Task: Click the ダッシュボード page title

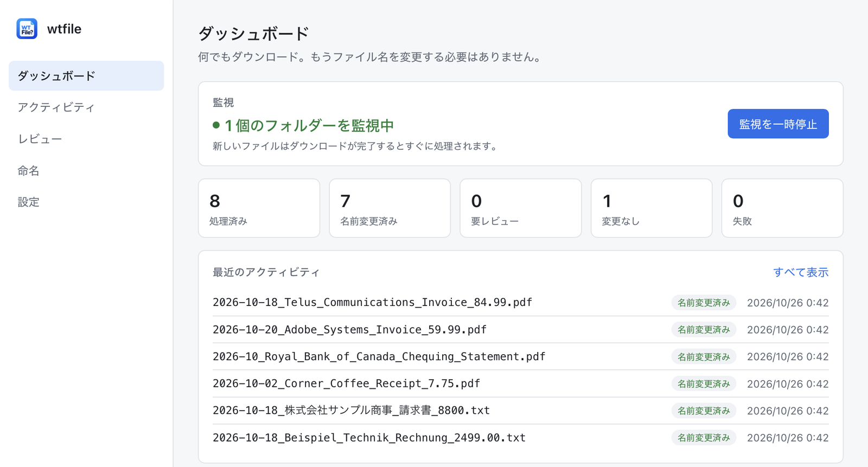Action: tap(253, 34)
